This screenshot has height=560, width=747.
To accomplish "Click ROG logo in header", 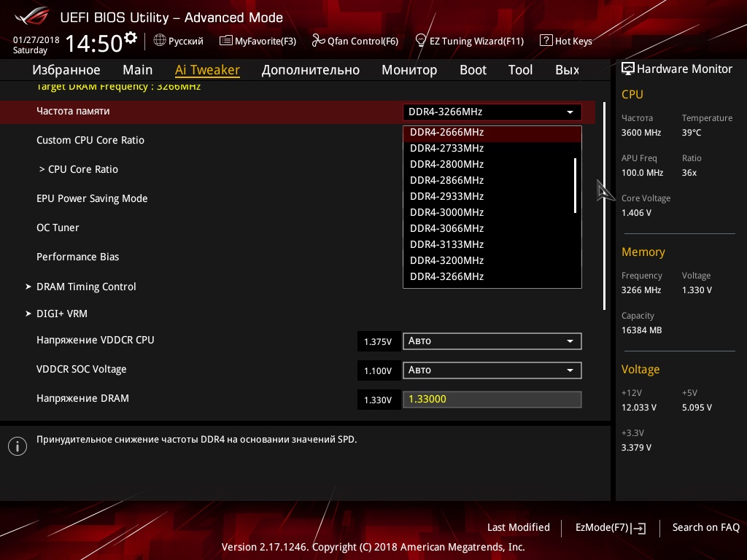I will pyautogui.click(x=32, y=17).
